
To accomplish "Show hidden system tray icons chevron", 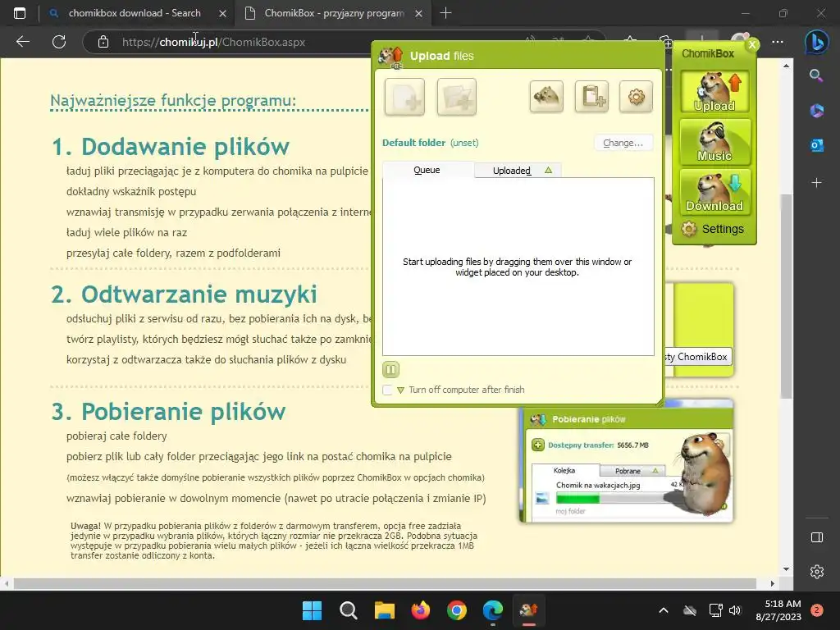I will (663, 610).
